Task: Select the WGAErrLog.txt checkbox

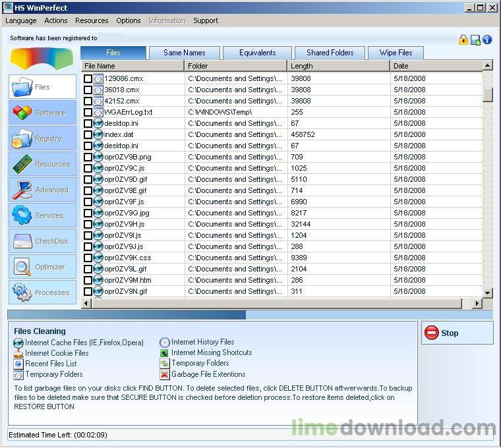Action: click(x=88, y=113)
